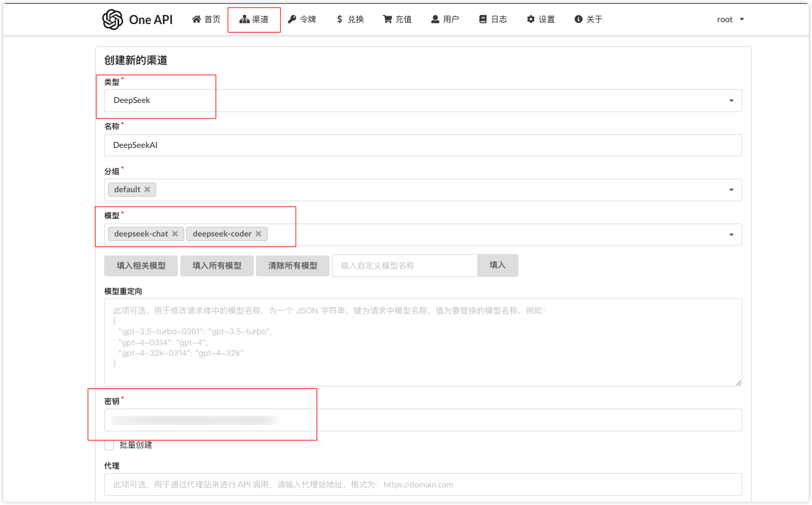Click the shopping cart icon beside 充值
Image resolution: width=812 pixels, height=505 pixels.
pyautogui.click(x=387, y=20)
